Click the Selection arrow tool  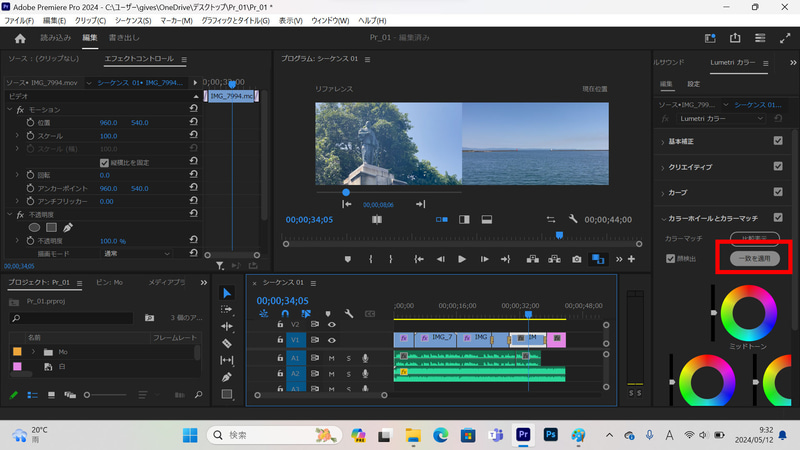(227, 292)
